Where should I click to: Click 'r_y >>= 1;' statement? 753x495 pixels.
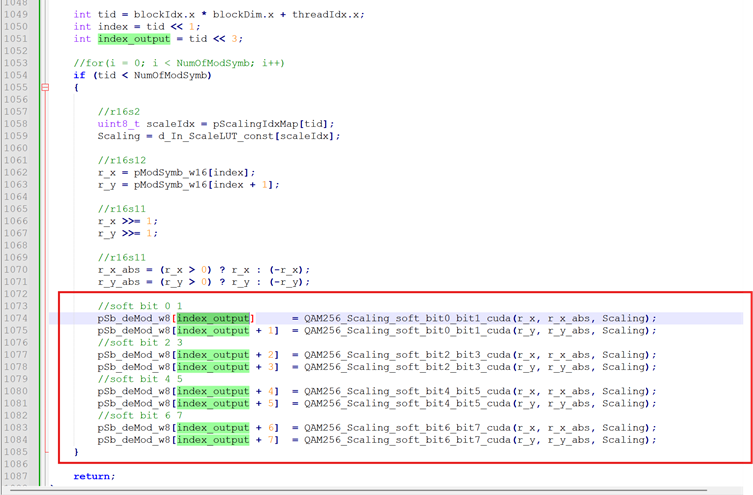coord(127,233)
